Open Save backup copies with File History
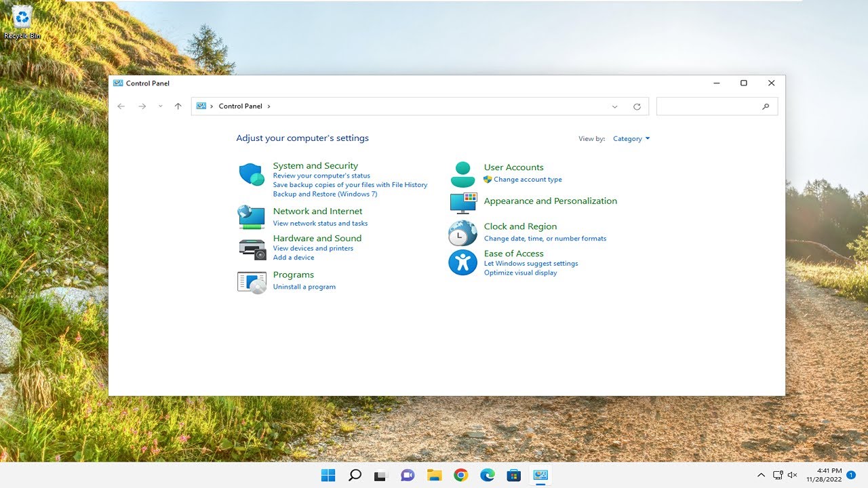 coord(350,185)
